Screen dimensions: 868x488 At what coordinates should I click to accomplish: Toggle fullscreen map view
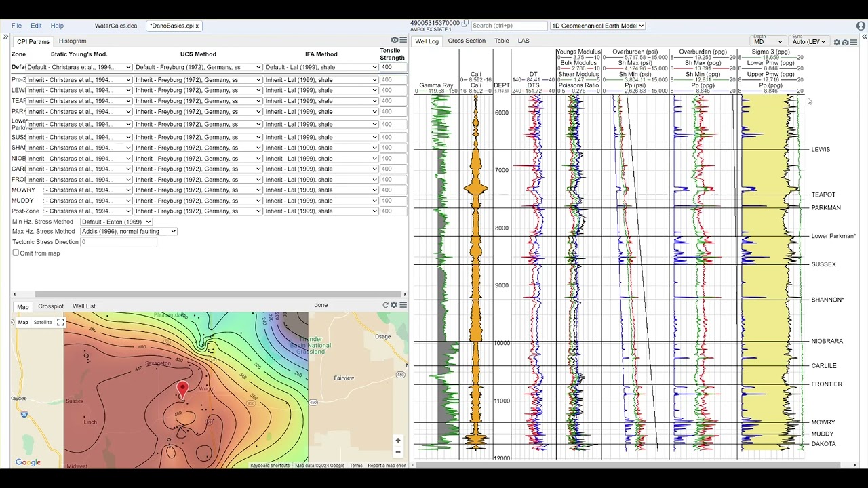point(60,323)
